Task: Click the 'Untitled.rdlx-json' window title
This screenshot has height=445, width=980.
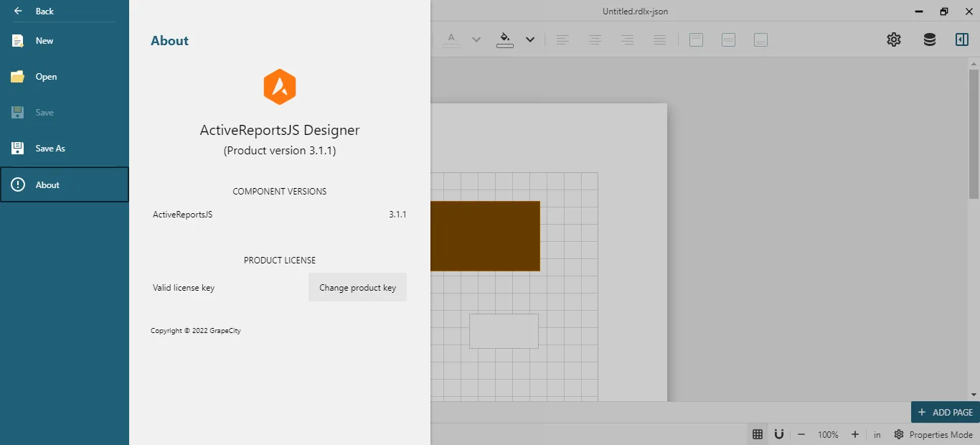Action: click(635, 11)
